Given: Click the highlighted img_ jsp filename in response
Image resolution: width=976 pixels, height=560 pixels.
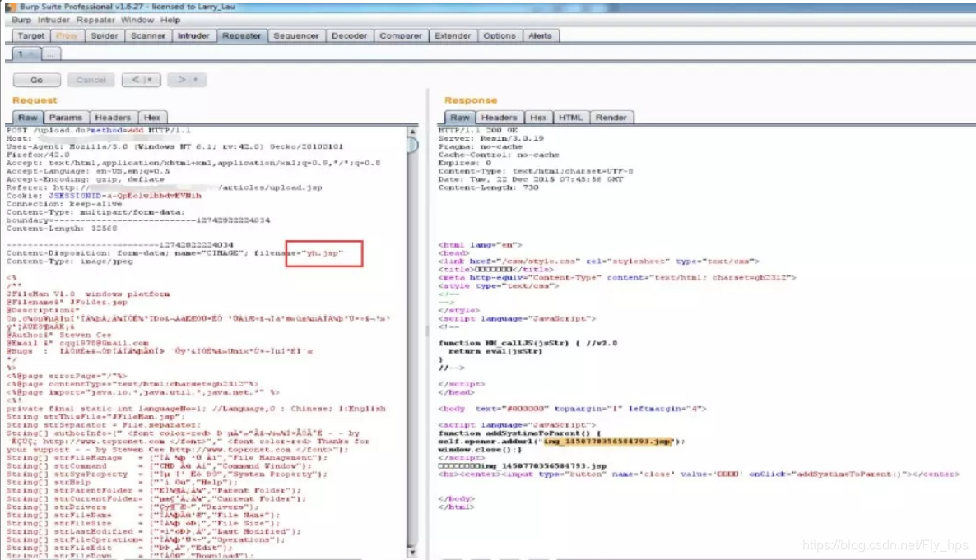Looking at the screenshot, I should tap(608, 441).
